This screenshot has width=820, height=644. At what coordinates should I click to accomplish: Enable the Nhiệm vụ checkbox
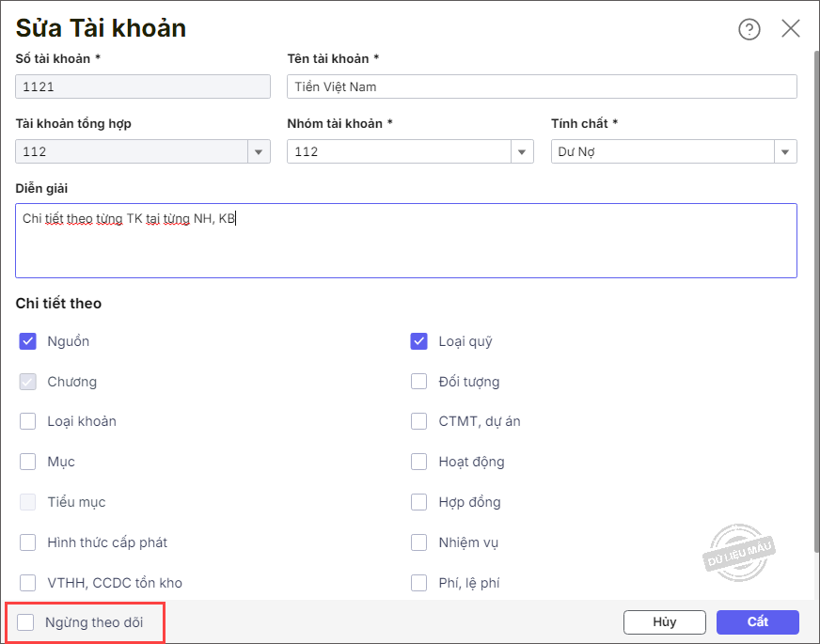[419, 542]
